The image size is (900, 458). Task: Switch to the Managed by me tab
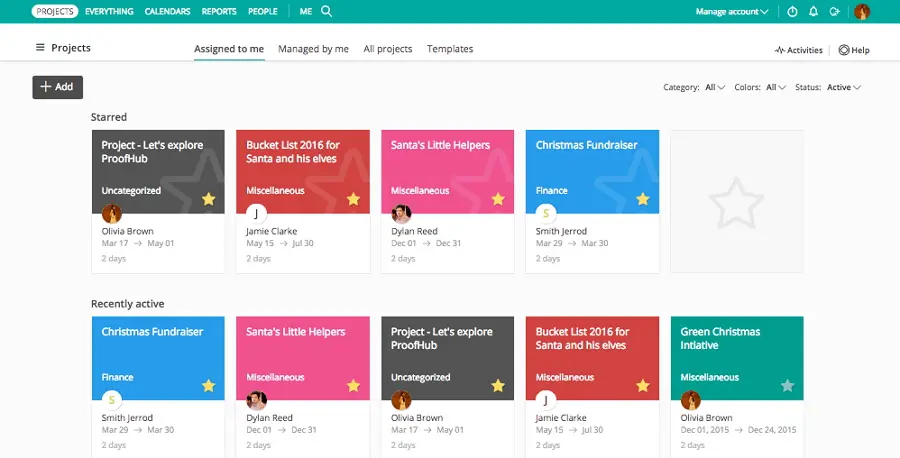[x=313, y=49]
